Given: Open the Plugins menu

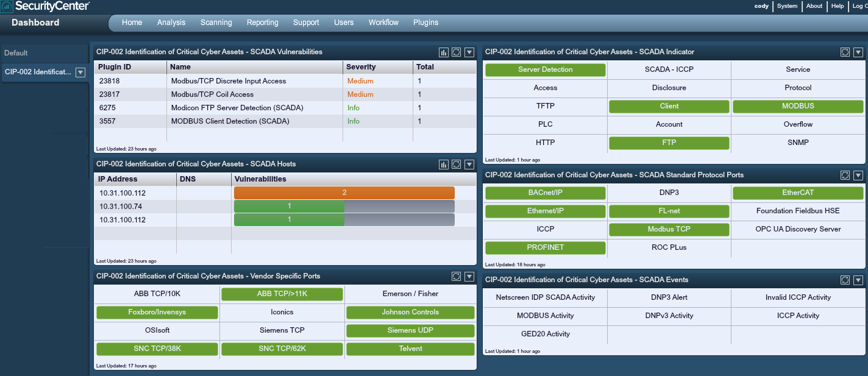Looking at the screenshot, I should pyautogui.click(x=425, y=23).
